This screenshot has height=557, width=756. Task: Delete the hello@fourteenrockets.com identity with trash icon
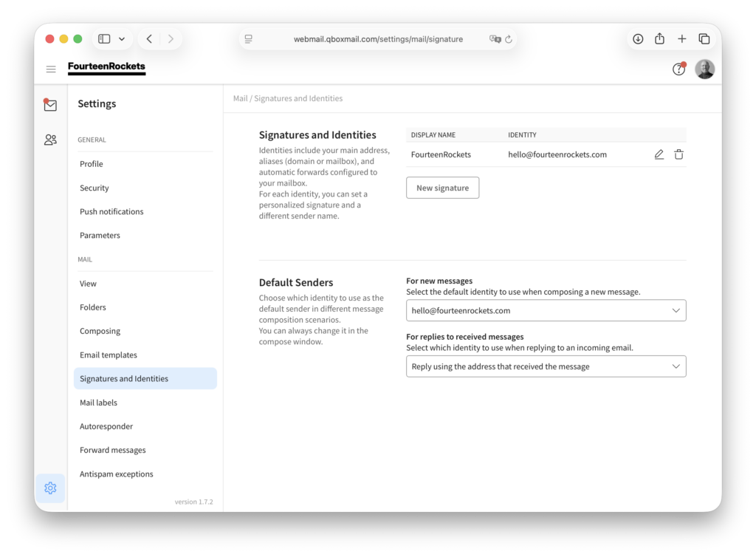(x=679, y=154)
